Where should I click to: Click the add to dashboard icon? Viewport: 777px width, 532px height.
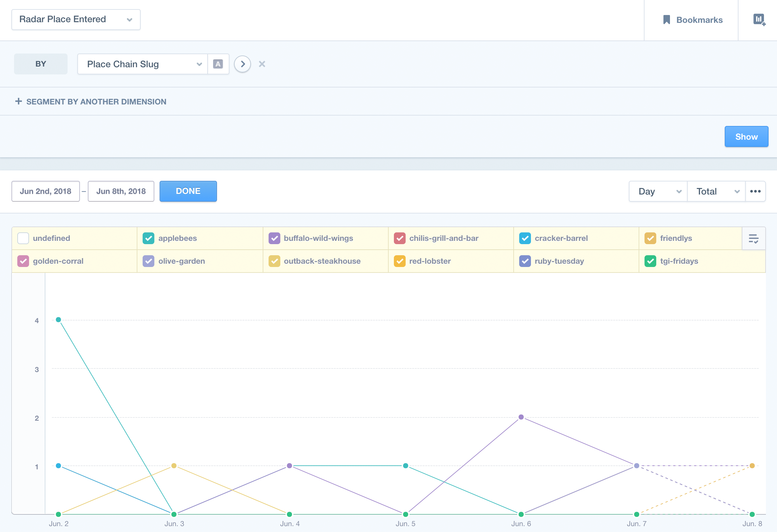click(759, 20)
